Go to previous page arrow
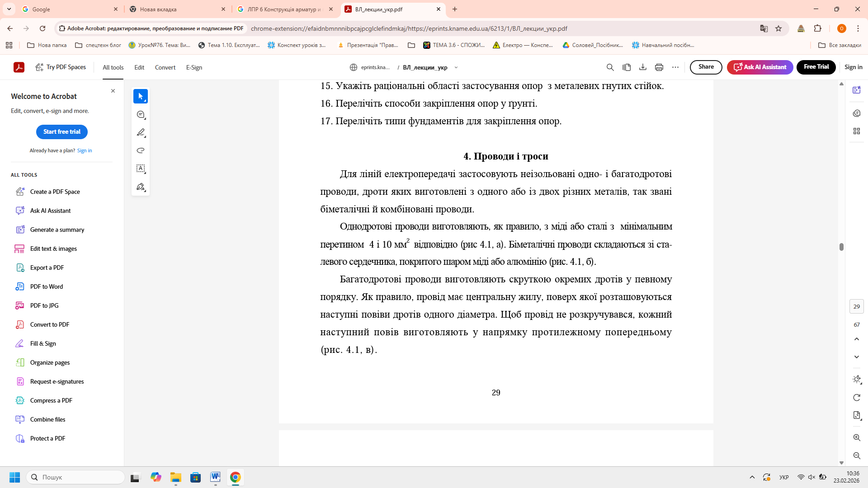Image resolution: width=868 pixels, height=488 pixels. (x=856, y=339)
